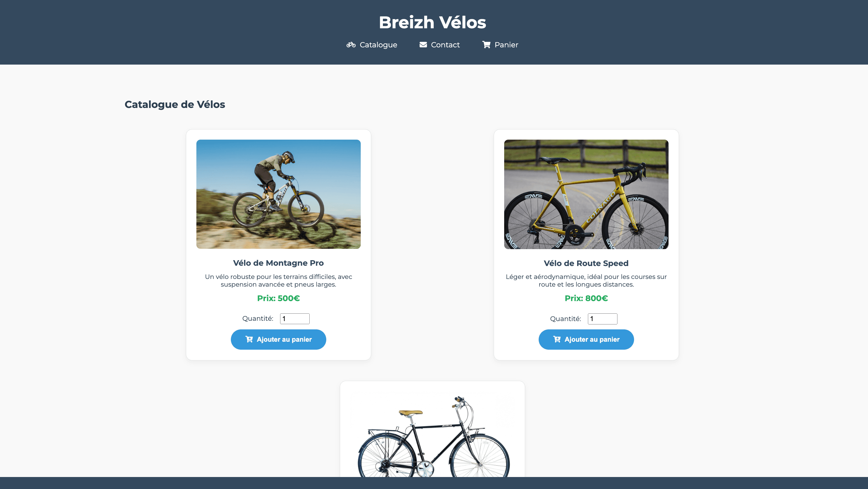Viewport: 868px width, 489px height.
Task: Click "Ajouter au panier" for Vélo de Route Speed
Action: (586, 340)
